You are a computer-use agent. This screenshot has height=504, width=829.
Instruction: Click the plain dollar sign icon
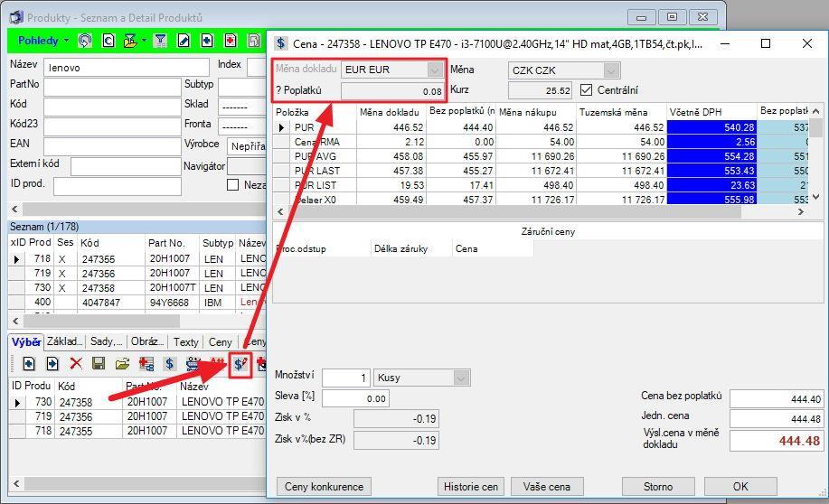(169, 363)
